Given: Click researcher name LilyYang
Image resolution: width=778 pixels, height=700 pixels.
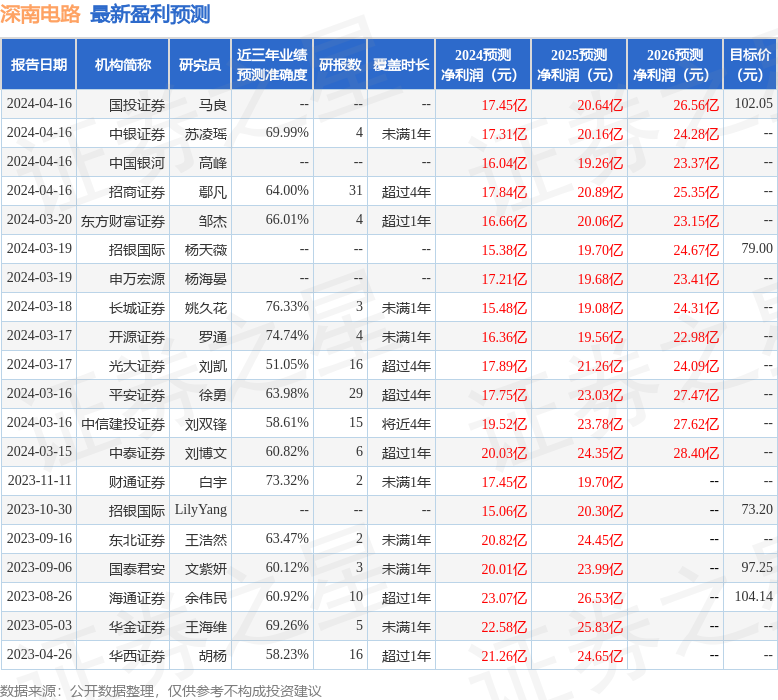Looking at the screenshot, I should pyautogui.click(x=200, y=510).
